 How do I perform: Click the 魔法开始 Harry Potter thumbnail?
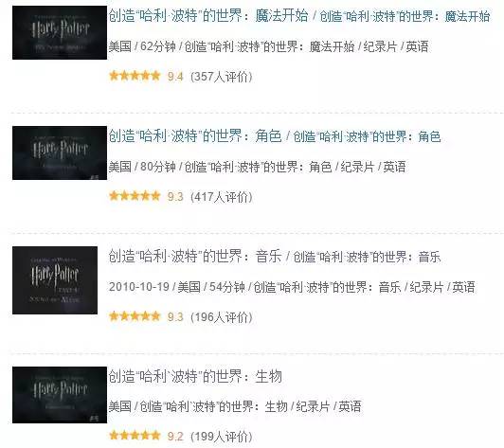click(60, 32)
